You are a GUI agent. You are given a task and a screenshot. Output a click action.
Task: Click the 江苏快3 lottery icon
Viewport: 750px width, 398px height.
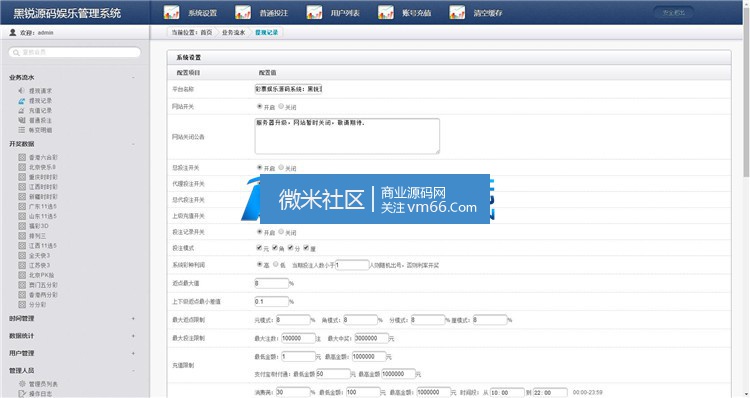tap(22, 265)
